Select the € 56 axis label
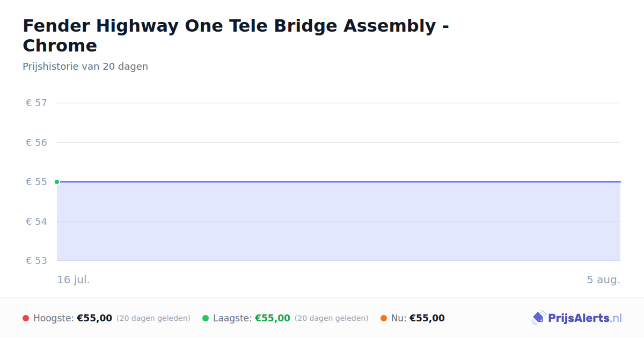 [x=36, y=143]
